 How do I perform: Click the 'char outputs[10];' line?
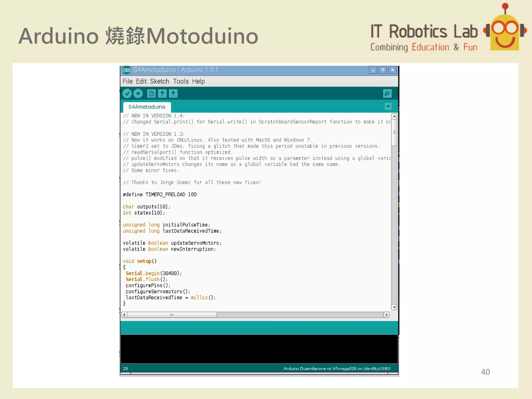click(x=147, y=207)
